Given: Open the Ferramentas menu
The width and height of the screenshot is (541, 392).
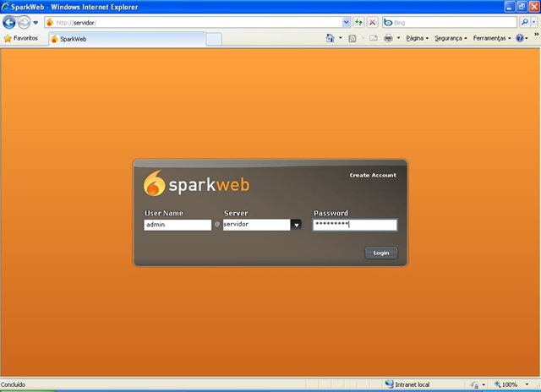Looking at the screenshot, I should tap(492, 38).
